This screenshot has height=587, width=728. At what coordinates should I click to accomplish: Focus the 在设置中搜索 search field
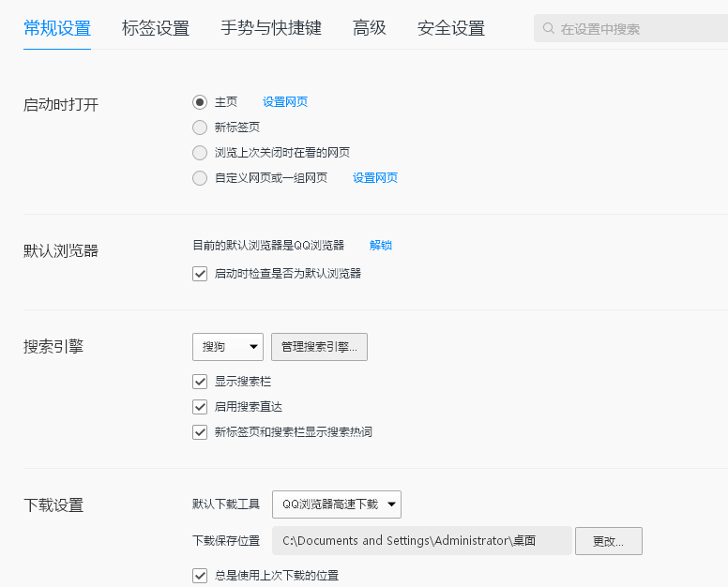pos(631,28)
